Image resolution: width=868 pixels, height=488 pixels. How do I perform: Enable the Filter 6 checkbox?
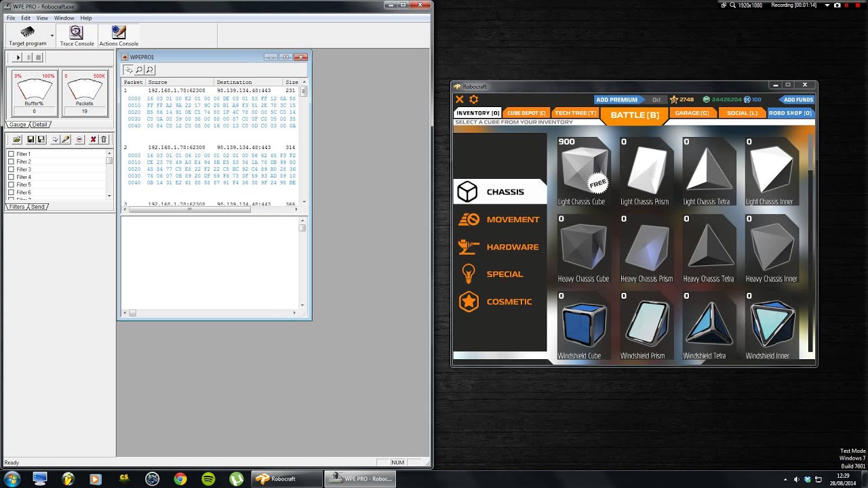(x=11, y=192)
